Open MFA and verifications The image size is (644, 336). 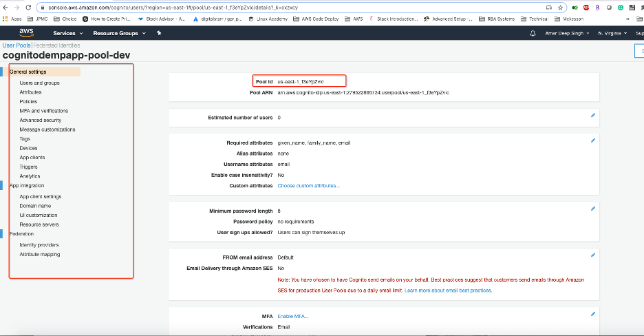coord(44,111)
